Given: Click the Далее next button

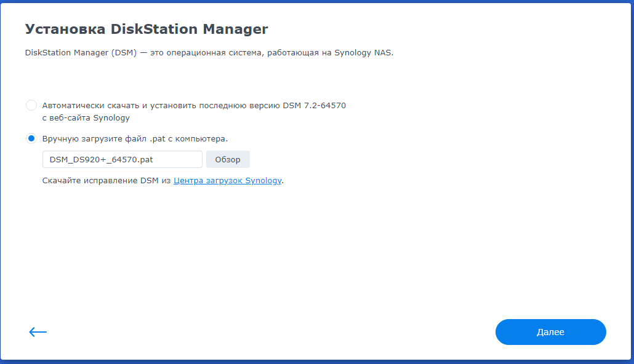Looking at the screenshot, I should pos(550,332).
